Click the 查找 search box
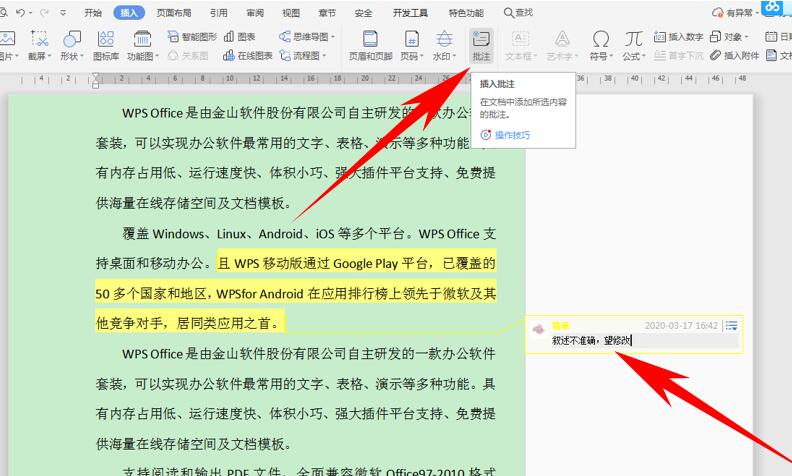Screen dimensions: 792x476 coord(519,13)
